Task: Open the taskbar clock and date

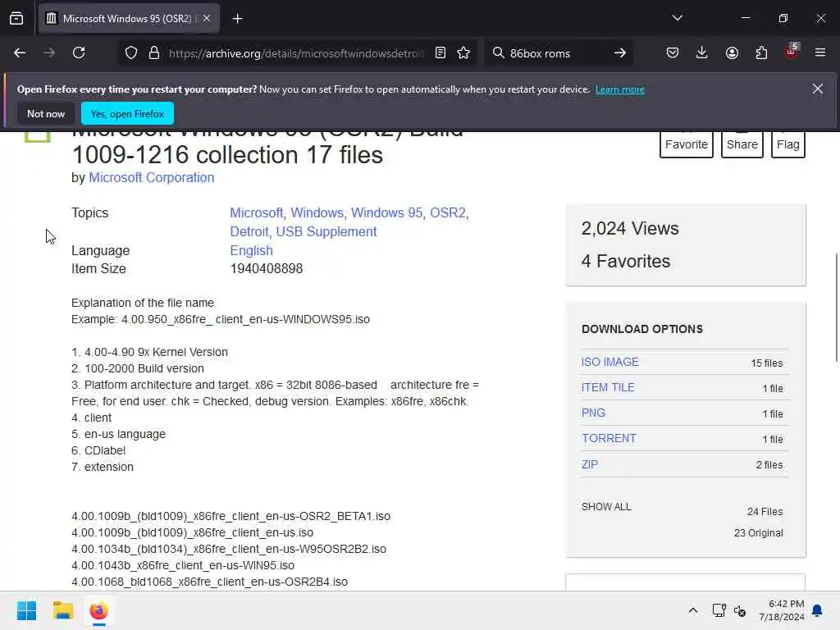Action: pyautogui.click(x=782, y=610)
